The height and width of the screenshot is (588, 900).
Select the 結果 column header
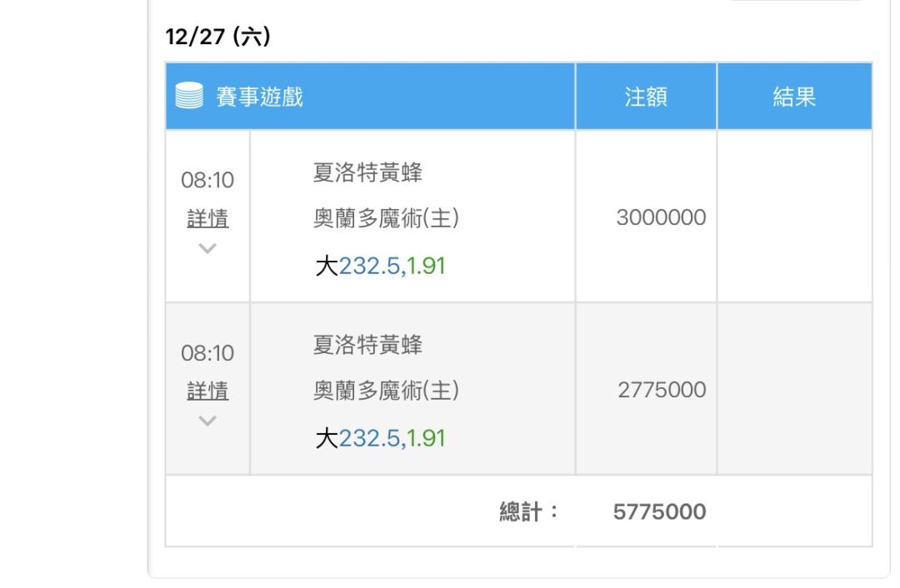[x=793, y=97]
